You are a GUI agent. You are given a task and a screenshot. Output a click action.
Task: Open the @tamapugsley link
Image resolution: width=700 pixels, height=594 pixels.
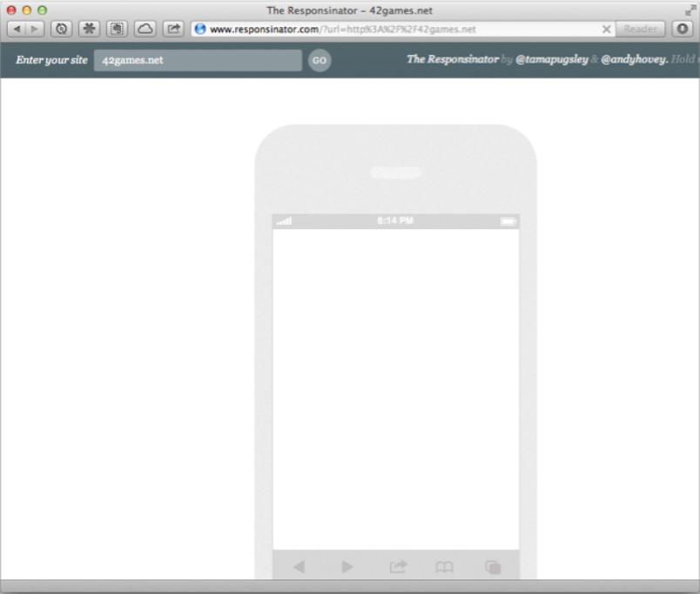551,60
